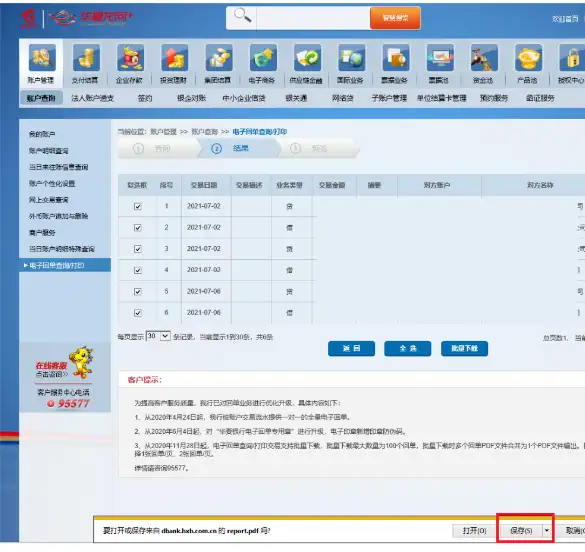The image size is (585, 552).
Task: Select the 网络贷 submenu item
Action: click(x=342, y=98)
